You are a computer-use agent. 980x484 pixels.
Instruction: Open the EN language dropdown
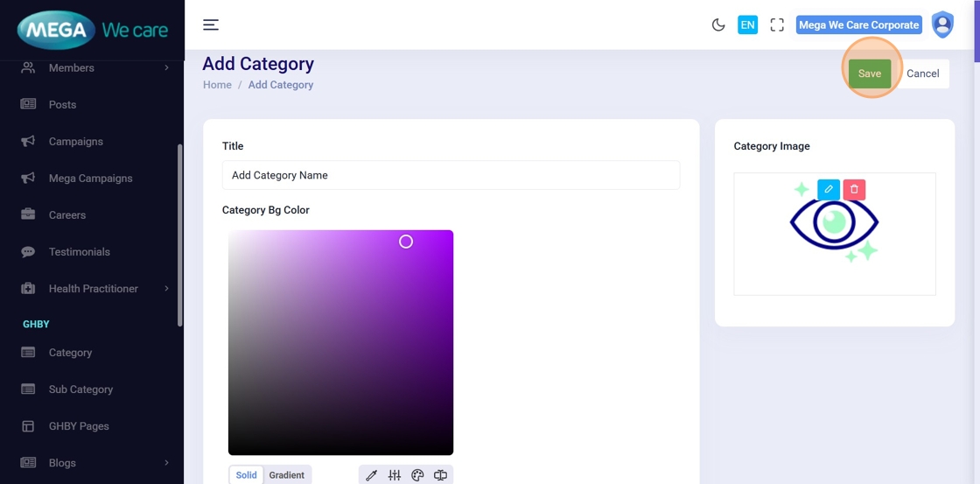[747, 25]
